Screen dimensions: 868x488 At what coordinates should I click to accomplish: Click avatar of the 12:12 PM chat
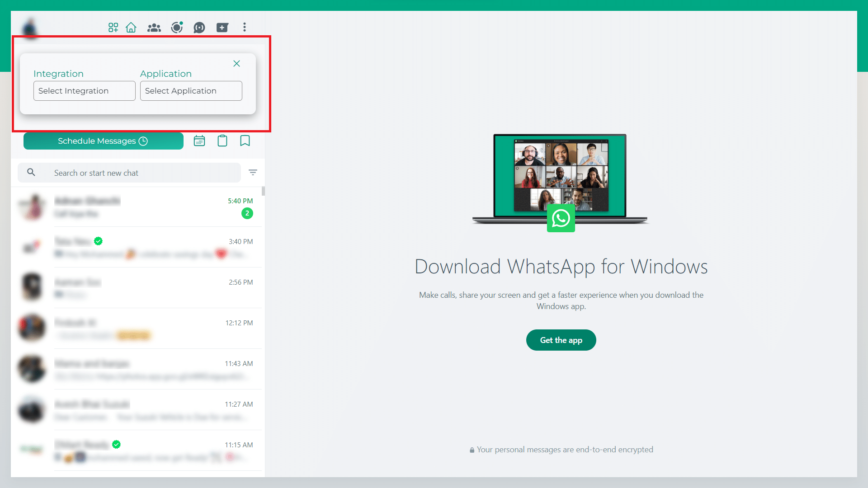pos(32,328)
